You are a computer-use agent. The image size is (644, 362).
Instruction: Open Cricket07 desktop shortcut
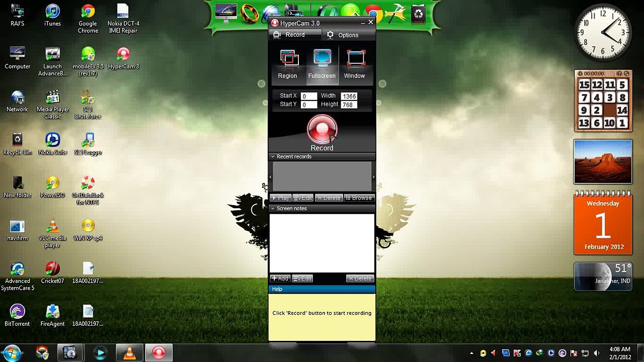[x=52, y=273]
